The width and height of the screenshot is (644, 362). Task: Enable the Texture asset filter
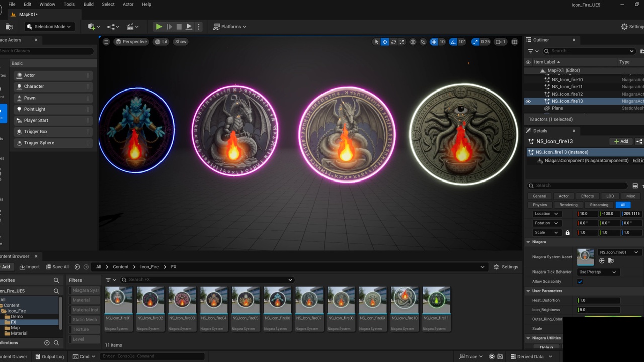click(x=85, y=329)
